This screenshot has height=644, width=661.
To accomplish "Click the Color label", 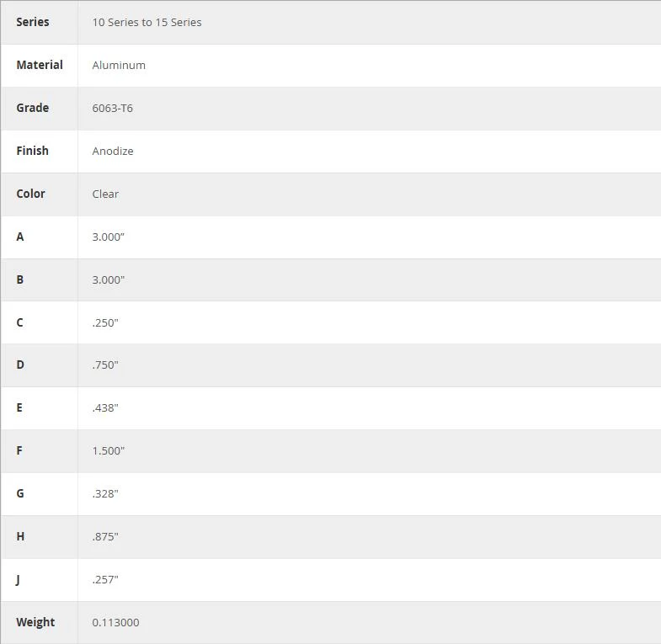I will click(31, 194).
